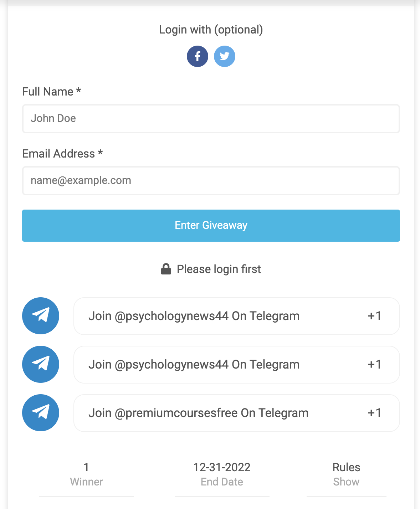Click the 'Login with (optional)' heading

(x=211, y=30)
